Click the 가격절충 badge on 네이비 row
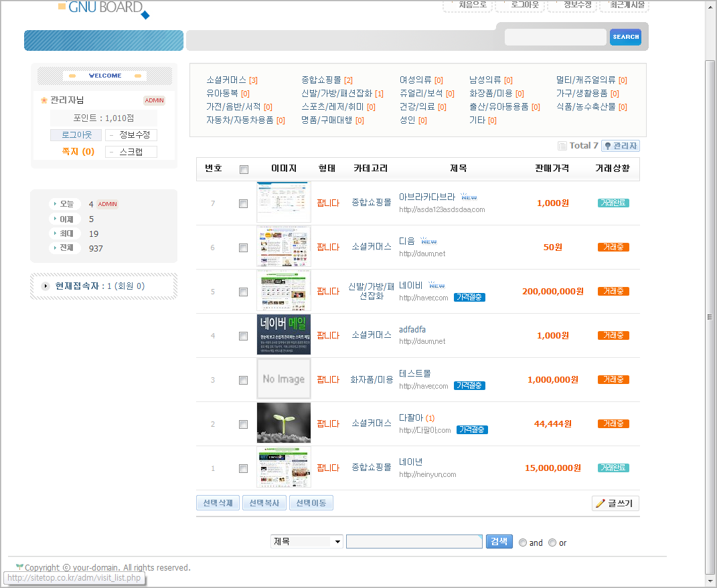This screenshot has width=717, height=588. coord(469,297)
